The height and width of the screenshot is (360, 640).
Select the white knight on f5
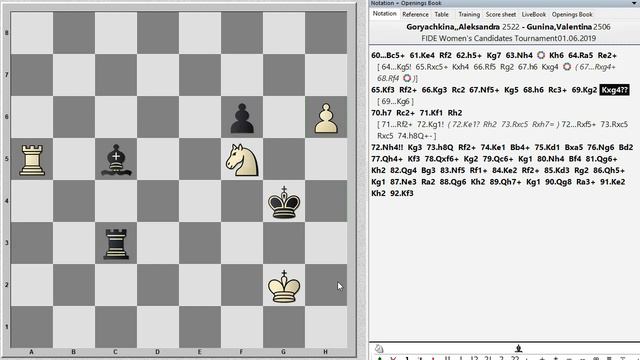click(x=242, y=160)
